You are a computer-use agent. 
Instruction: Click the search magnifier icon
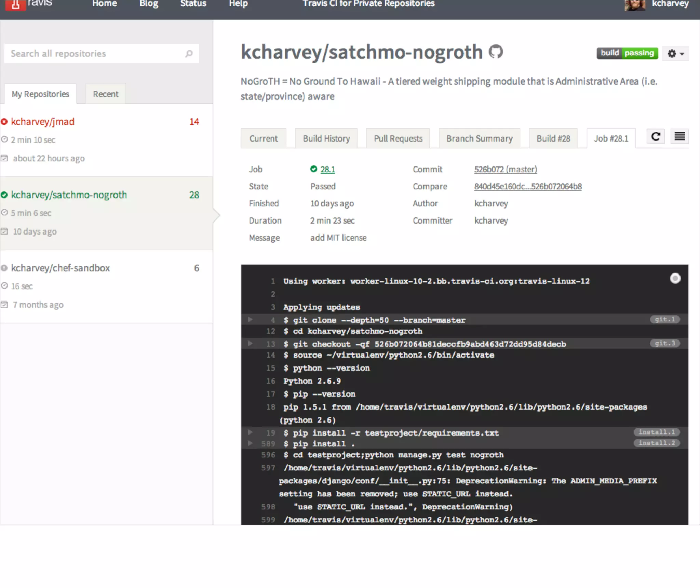pos(189,54)
